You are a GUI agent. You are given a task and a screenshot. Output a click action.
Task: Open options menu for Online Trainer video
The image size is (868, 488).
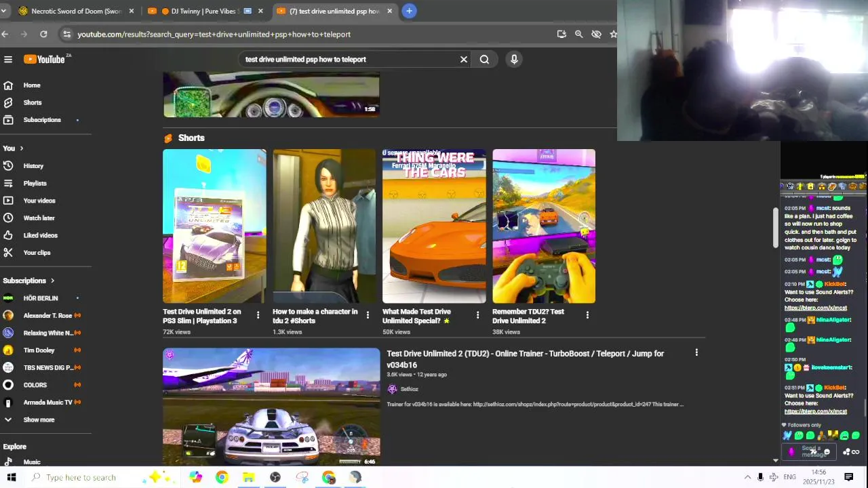[696, 352]
